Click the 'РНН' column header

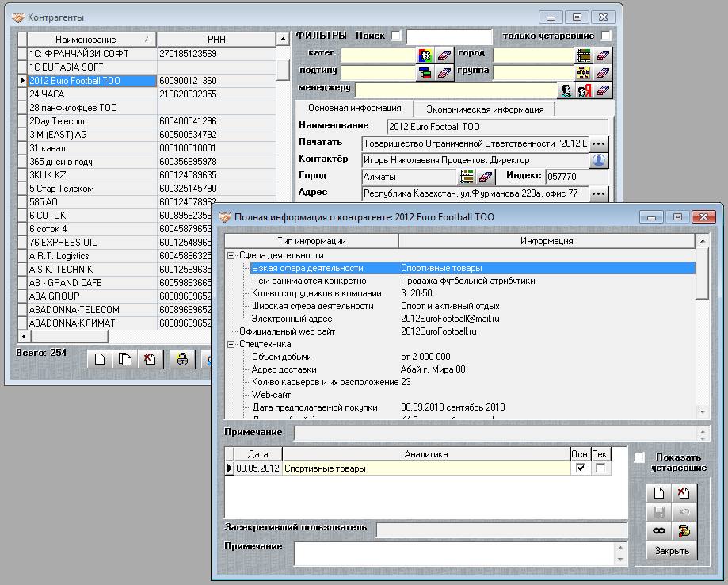[216, 40]
